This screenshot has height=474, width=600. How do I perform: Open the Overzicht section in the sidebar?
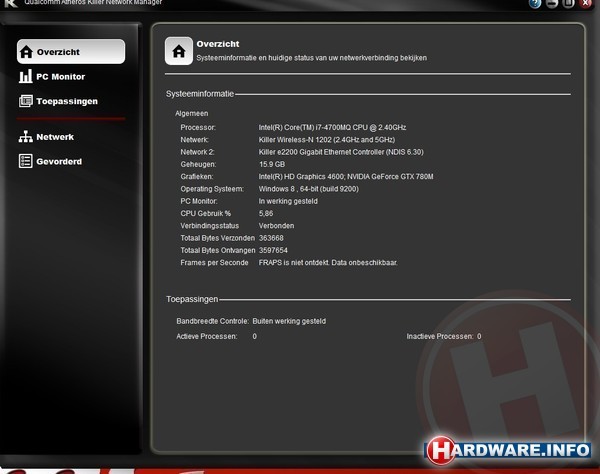click(71, 52)
